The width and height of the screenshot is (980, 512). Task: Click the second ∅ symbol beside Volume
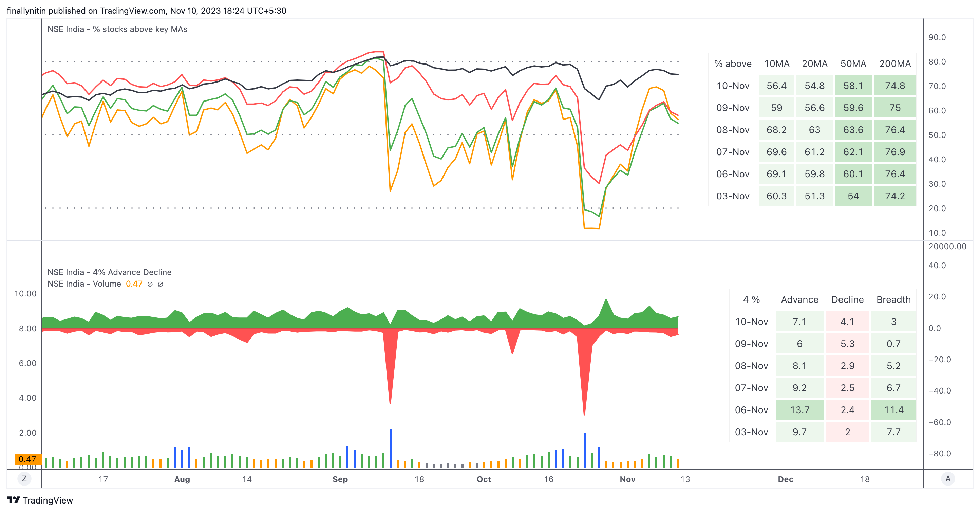click(x=161, y=284)
